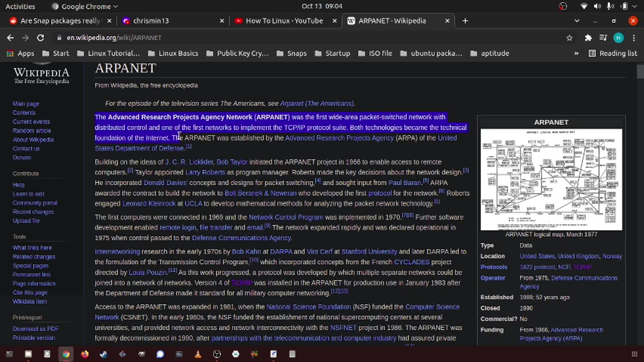Image resolution: width=644 pixels, height=362 pixels.
Task: Show hidden bookmarks with the double chevron
Action: click(576, 53)
